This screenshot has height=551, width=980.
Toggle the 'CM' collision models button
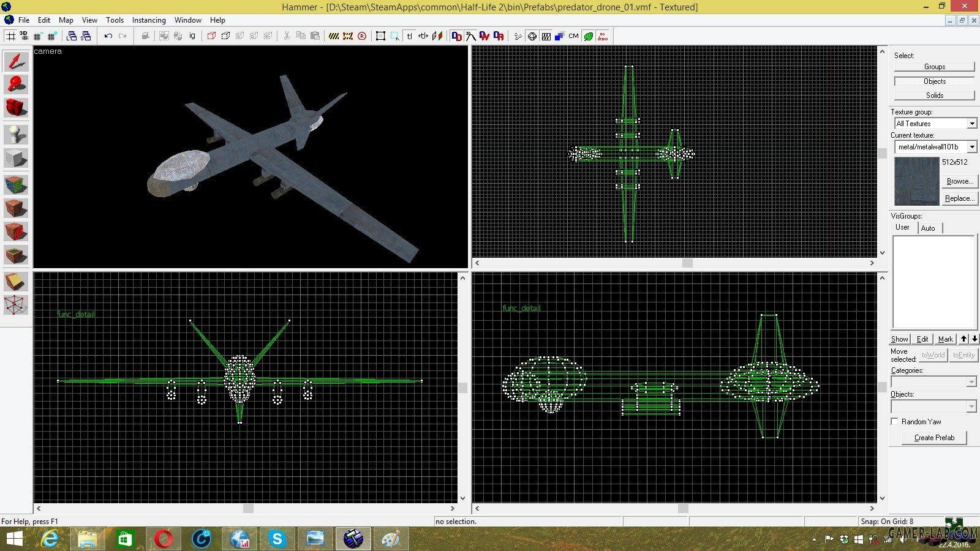(573, 36)
